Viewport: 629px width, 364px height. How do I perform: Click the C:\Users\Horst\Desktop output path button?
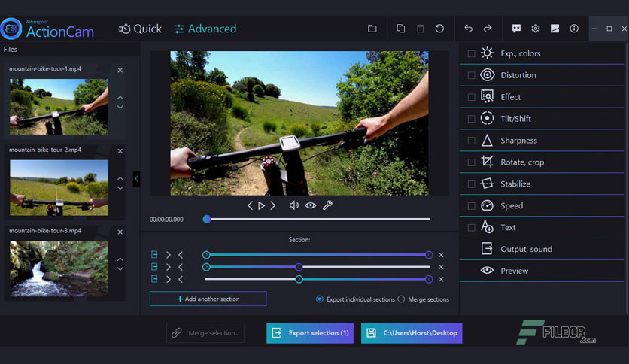pyautogui.click(x=412, y=332)
